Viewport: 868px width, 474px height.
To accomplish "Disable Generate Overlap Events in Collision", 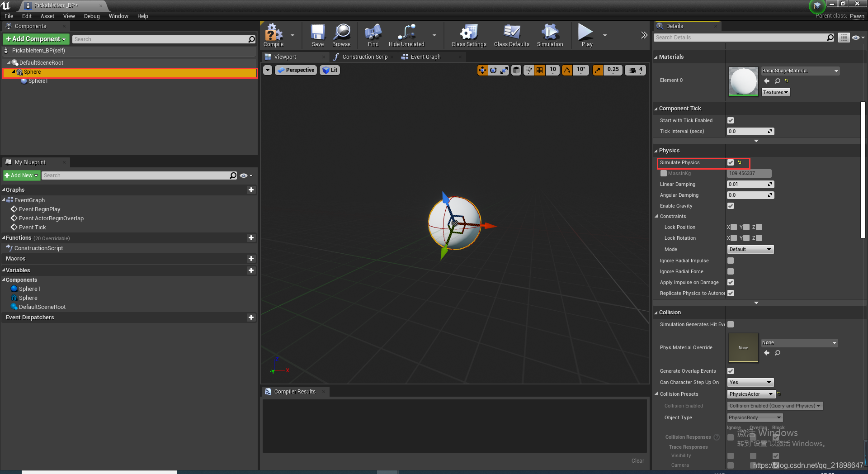I will 731,370.
